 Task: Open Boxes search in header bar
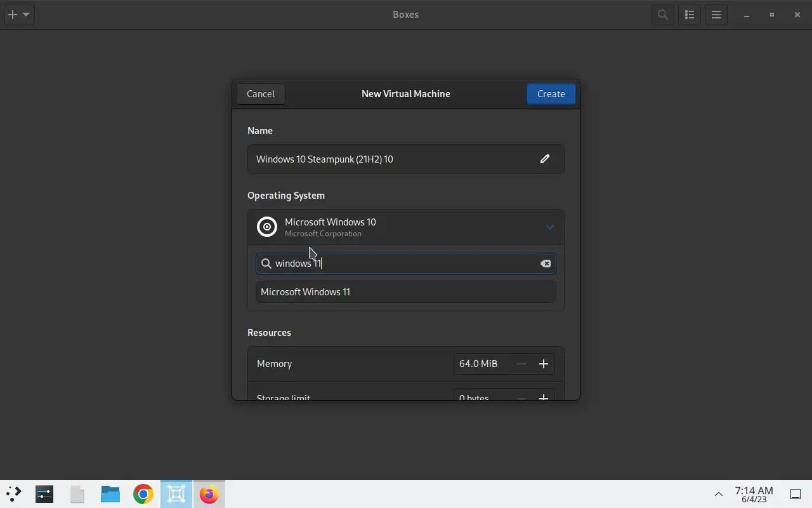pyautogui.click(x=663, y=15)
